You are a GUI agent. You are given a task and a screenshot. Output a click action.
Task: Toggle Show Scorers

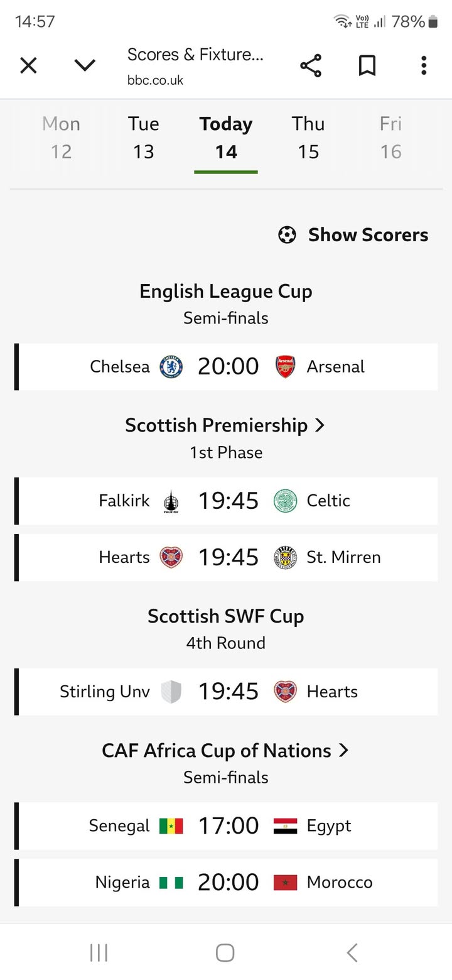353,235
